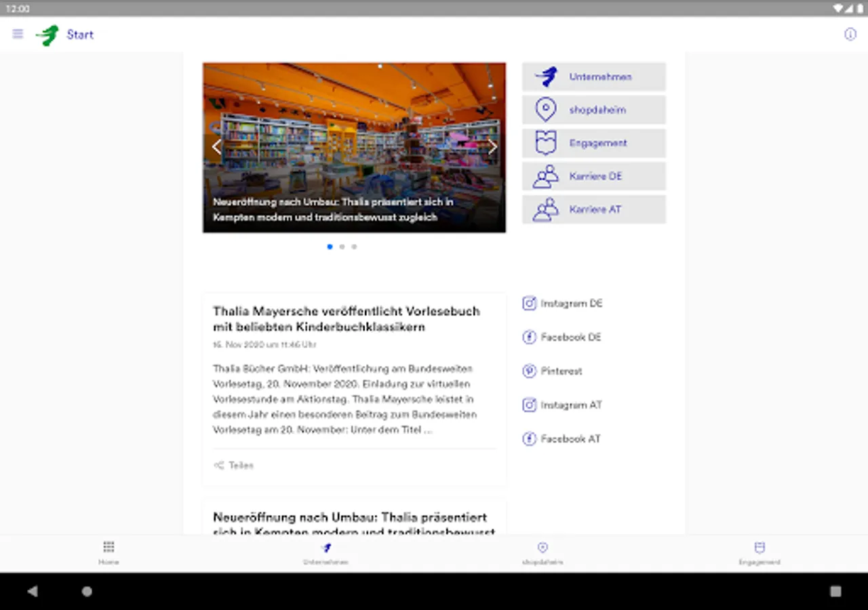Open the Vorlesebuch article headline
Viewport: 868px width, 610px height.
347,319
